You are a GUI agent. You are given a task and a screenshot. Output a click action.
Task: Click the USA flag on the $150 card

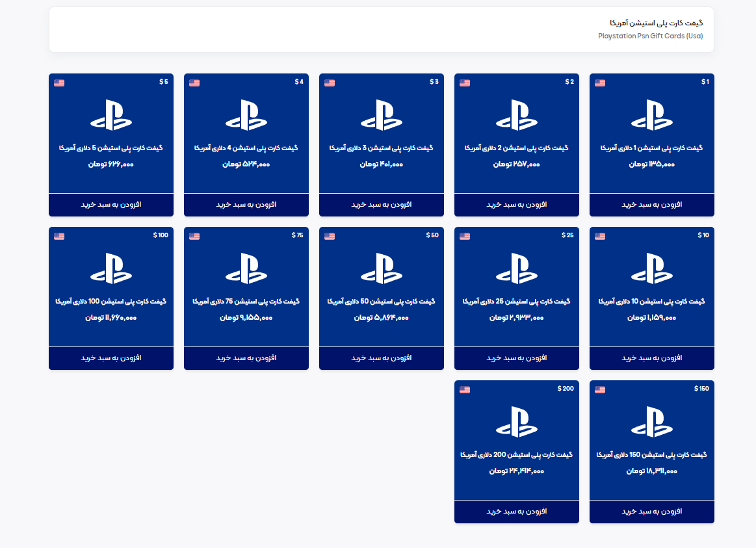[600, 389]
